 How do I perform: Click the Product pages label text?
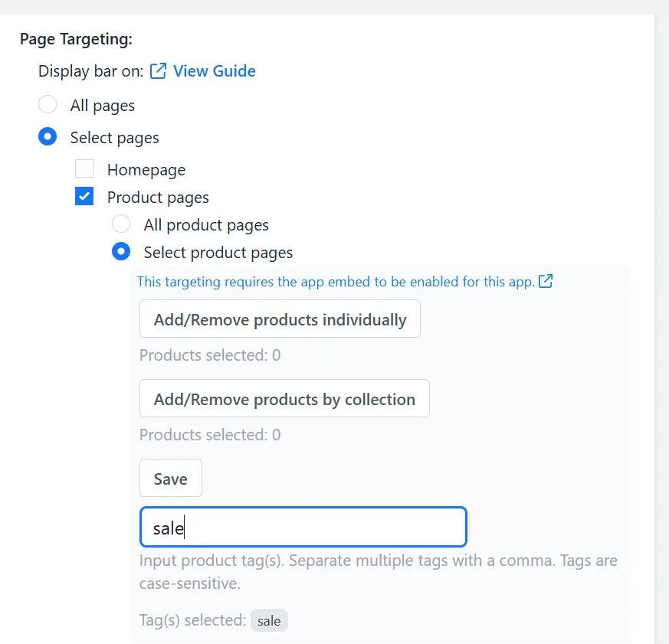pos(158,198)
